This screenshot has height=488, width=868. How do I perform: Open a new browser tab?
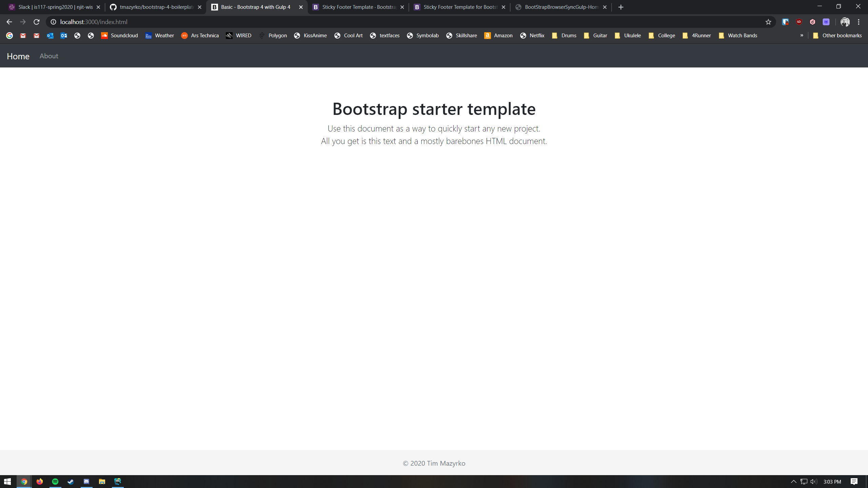[621, 7]
